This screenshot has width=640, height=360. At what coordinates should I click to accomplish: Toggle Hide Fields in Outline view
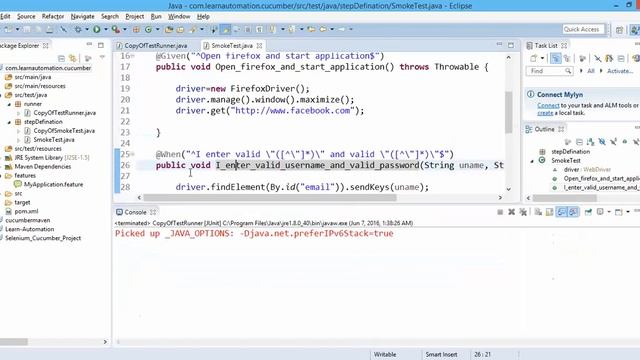coord(602,142)
